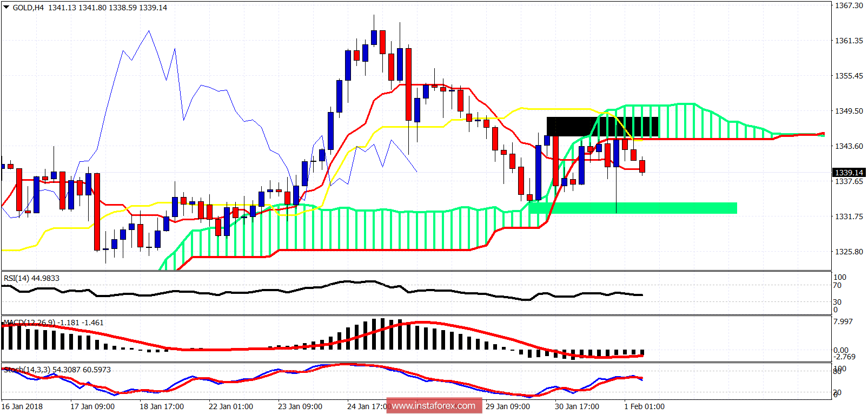
Task: Click the 17 Jan 09:00 time axis label
Action: click(x=92, y=406)
